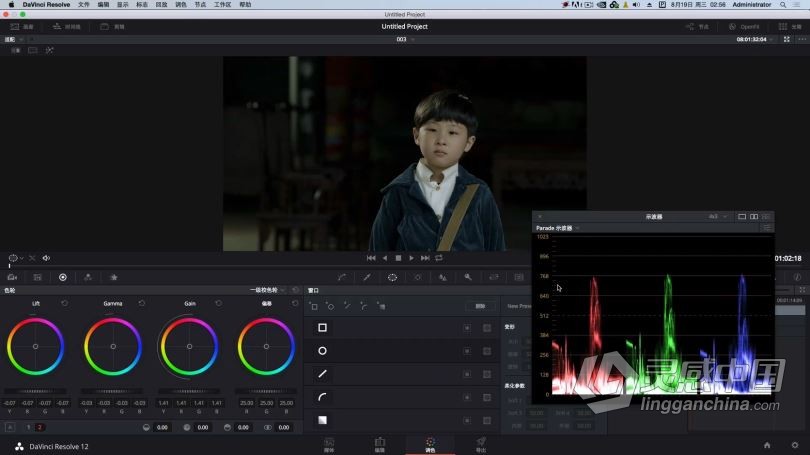Click the window delete button
Image resolution: width=810 pixels, height=455 pixels.
point(480,306)
